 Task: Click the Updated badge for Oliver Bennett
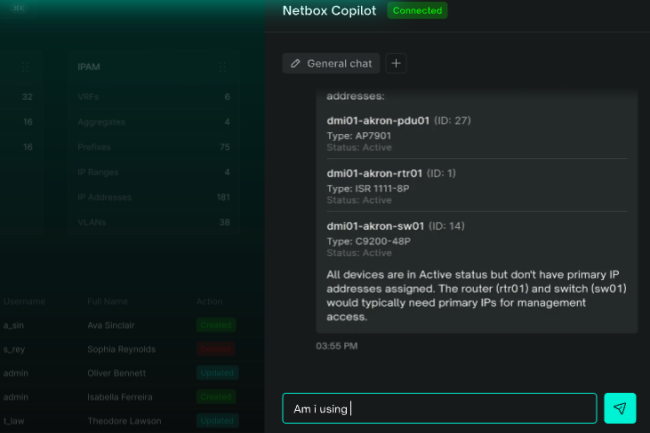(x=216, y=373)
